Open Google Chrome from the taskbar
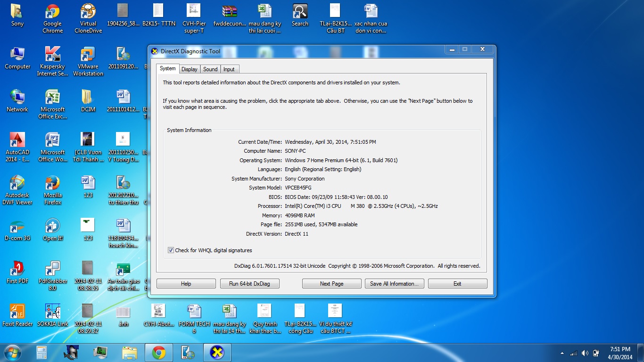644x362 pixels. (159, 352)
